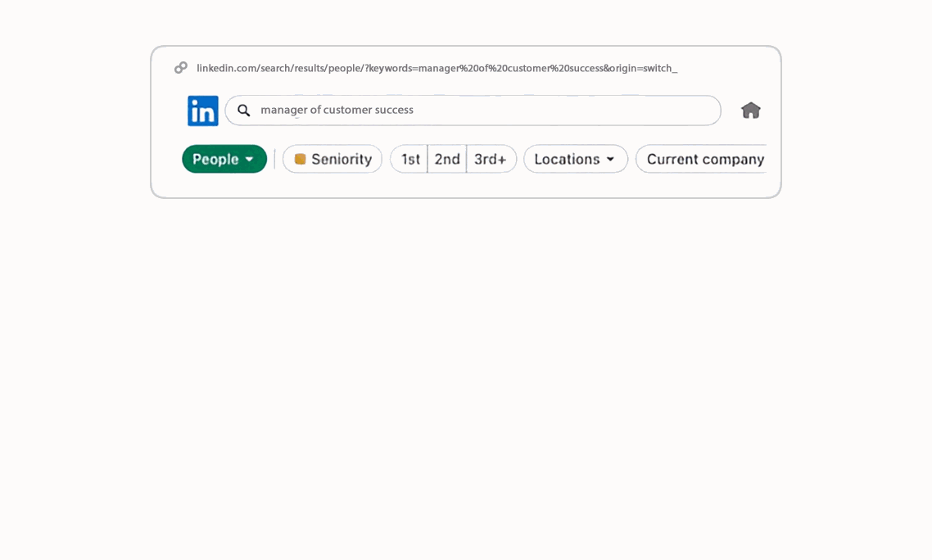
Task: Click the caret arrow on the People pill
Action: [x=250, y=159]
